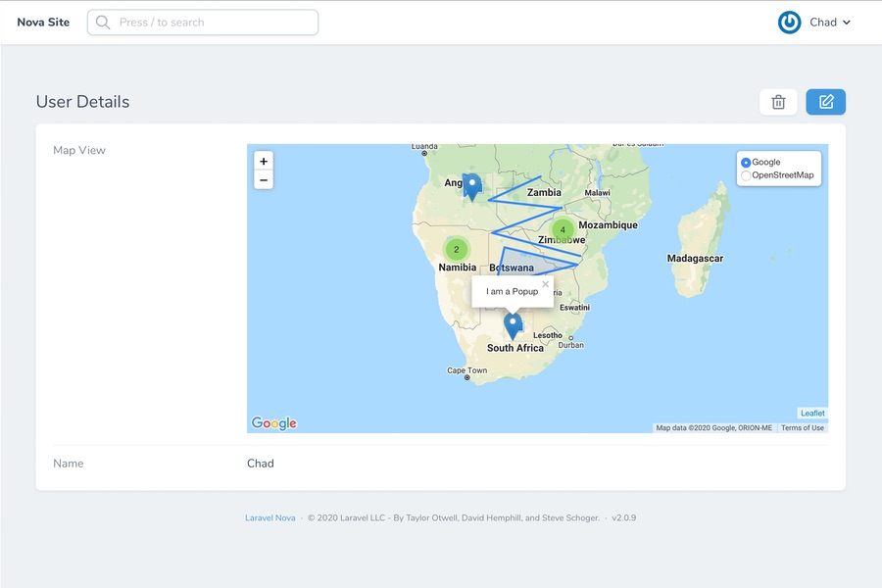This screenshot has width=882, height=588.
Task: Click the user avatar icon
Action: pyautogui.click(x=789, y=23)
